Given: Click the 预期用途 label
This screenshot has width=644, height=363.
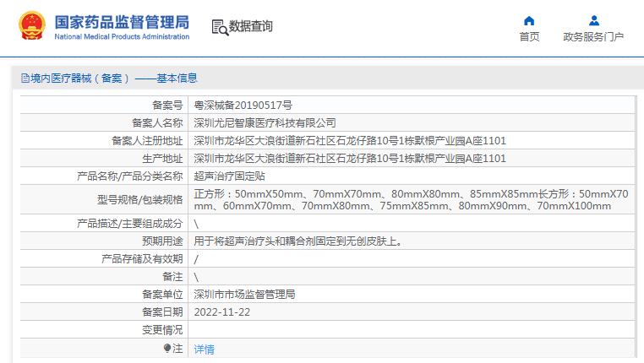Looking at the screenshot, I should [162, 241].
